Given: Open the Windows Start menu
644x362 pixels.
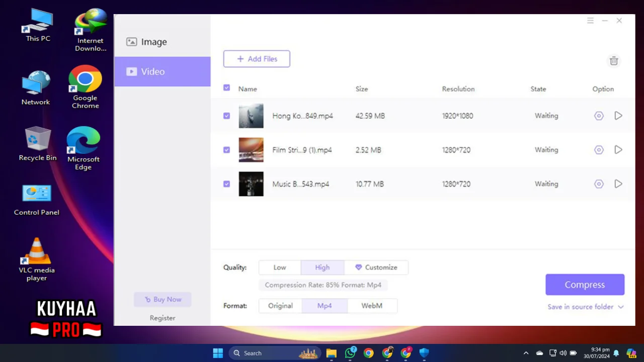Looking at the screenshot, I should [218, 353].
